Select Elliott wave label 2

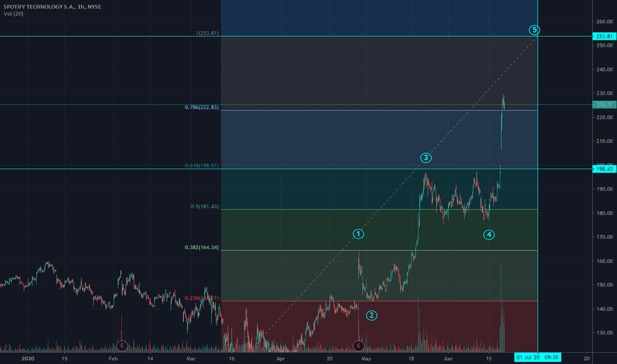point(371,315)
